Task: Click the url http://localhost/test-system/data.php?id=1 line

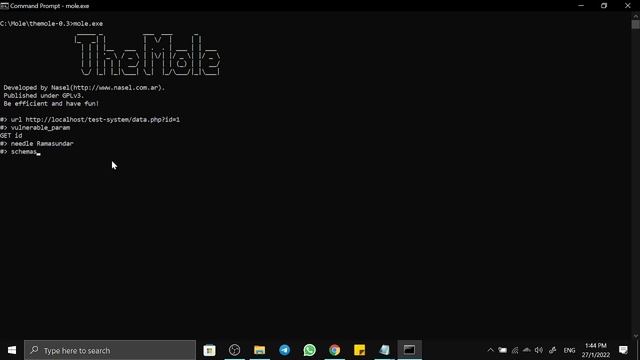Action: pos(90,120)
